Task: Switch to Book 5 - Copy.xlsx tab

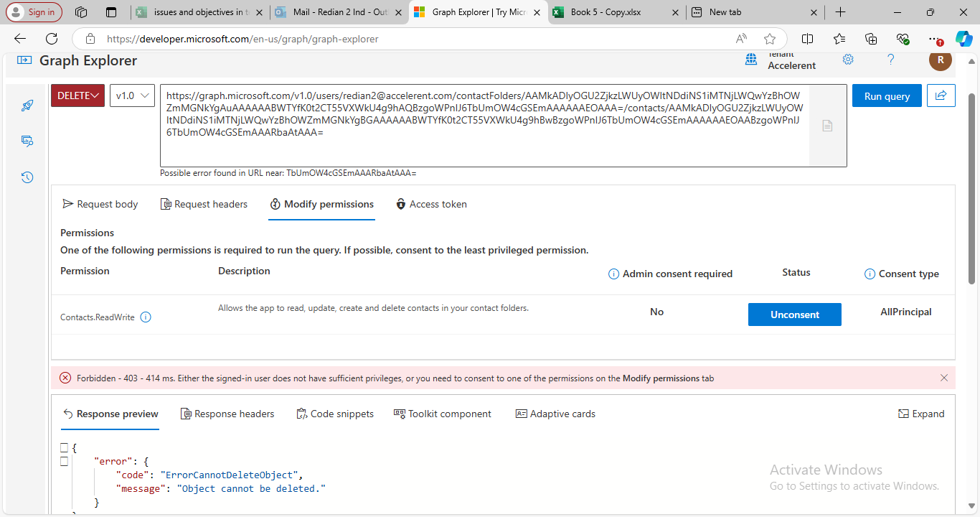Action: click(x=616, y=12)
